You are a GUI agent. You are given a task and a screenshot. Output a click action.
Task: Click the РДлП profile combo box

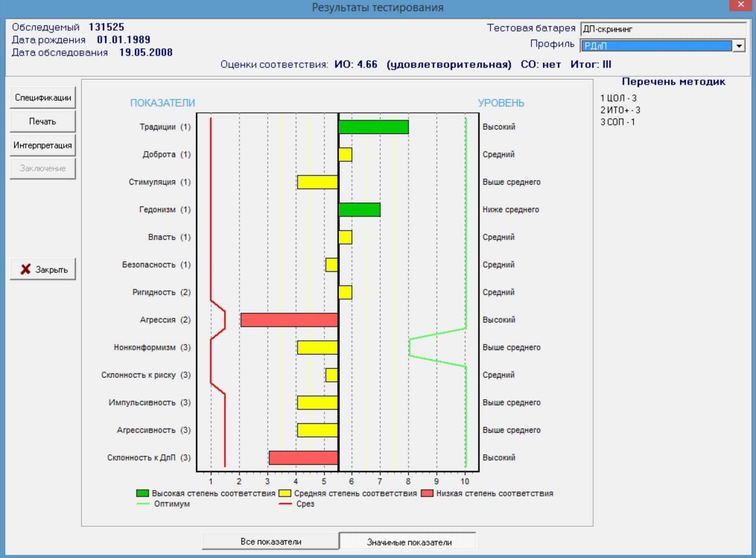656,46
